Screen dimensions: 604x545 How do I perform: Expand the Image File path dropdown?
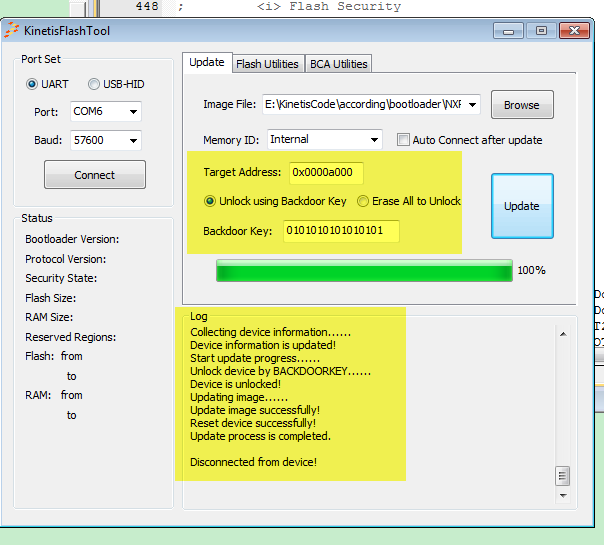click(473, 104)
